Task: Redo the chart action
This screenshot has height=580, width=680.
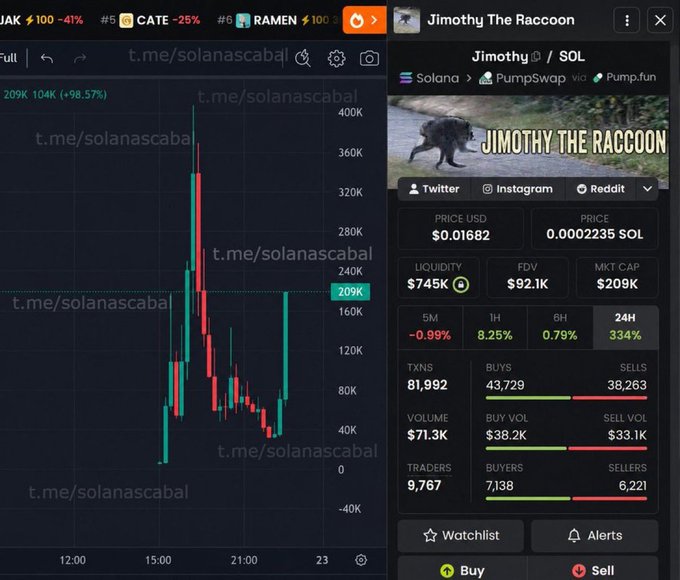Action: [80, 58]
